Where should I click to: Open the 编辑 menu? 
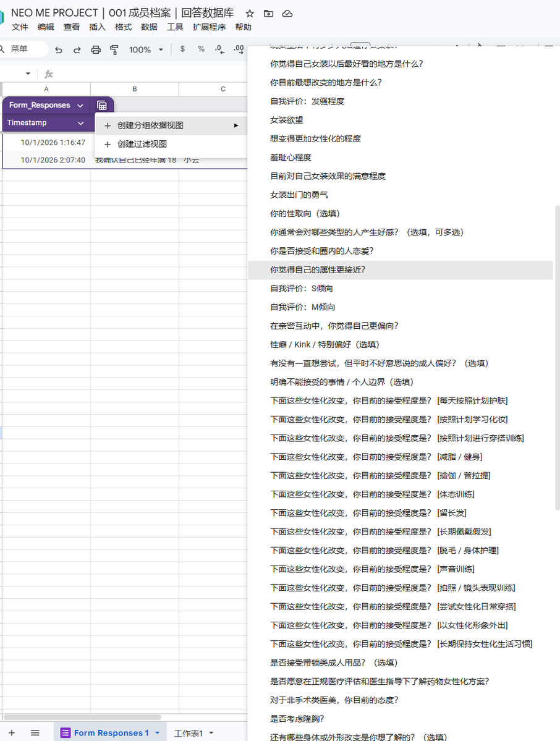46,27
